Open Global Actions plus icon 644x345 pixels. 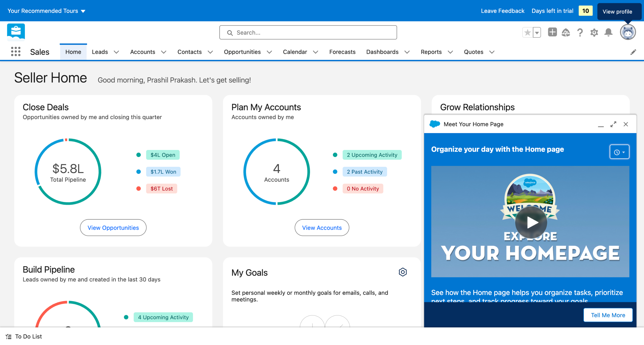pos(552,32)
